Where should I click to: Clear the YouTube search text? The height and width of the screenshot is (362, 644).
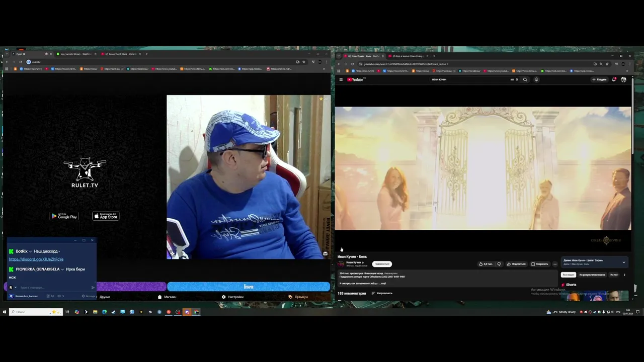[517, 79]
